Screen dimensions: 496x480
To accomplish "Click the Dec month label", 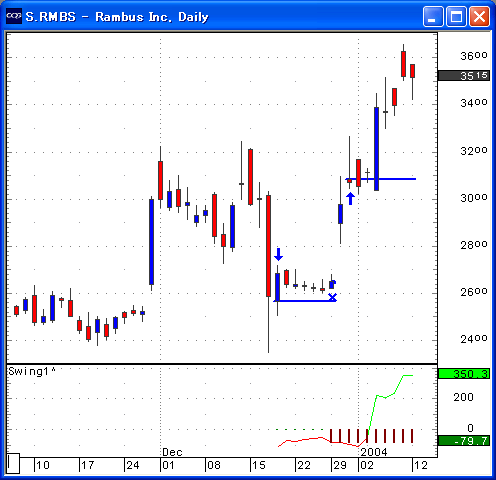I will (172, 452).
